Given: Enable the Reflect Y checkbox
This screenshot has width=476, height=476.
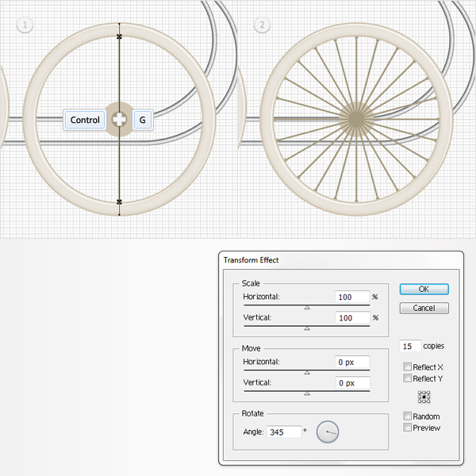Looking at the screenshot, I should (408, 378).
